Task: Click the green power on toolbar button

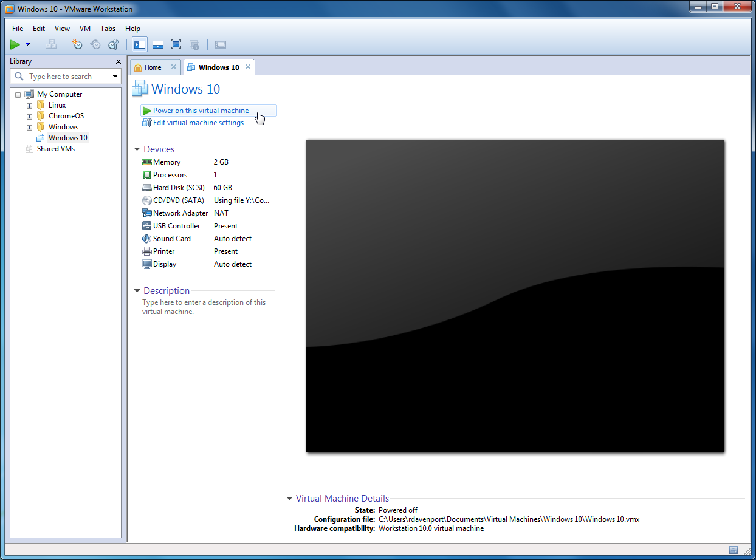Action: coord(15,44)
